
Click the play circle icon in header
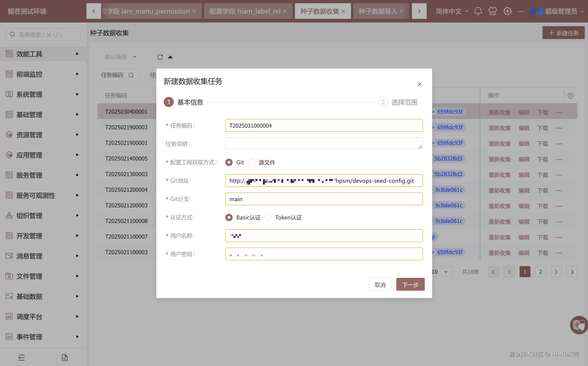click(x=507, y=11)
